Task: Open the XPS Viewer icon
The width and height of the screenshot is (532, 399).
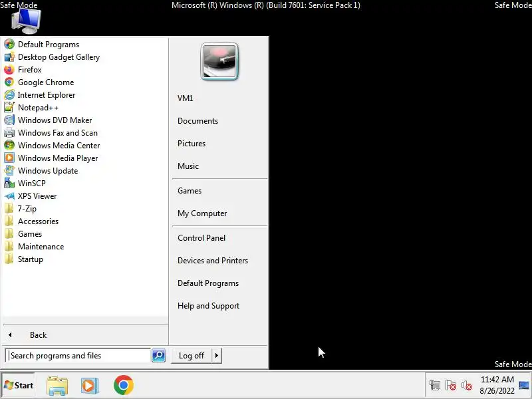Action: [9, 196]
